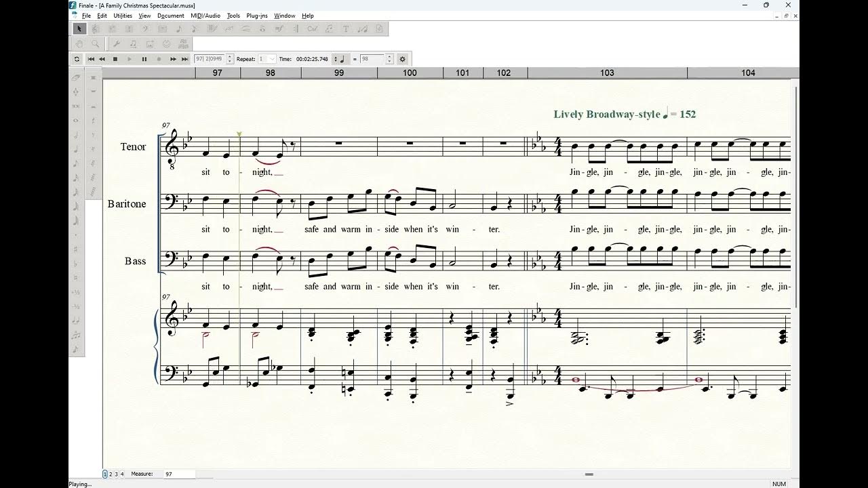This screenshot has height=488, width=868.
Task: Select the Speedy Entry tool
Action: (194, 29)
